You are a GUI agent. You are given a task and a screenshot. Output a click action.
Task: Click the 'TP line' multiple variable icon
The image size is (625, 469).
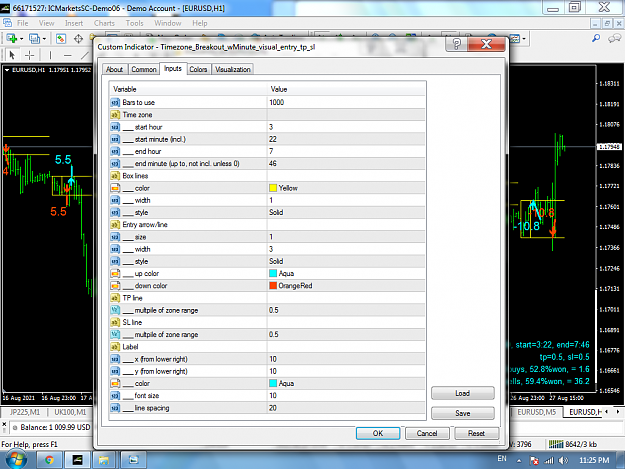coord(115,310)
